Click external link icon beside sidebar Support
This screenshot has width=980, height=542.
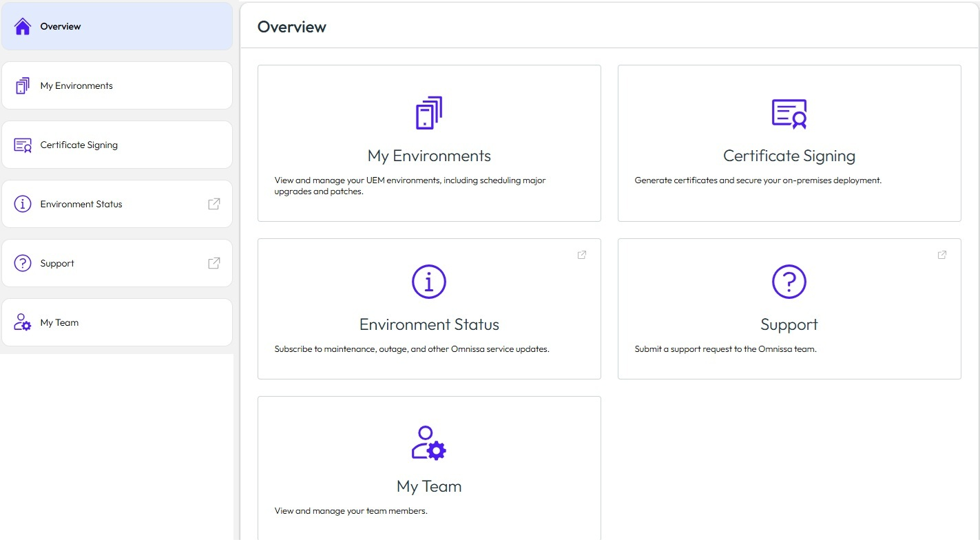(214, 263)
